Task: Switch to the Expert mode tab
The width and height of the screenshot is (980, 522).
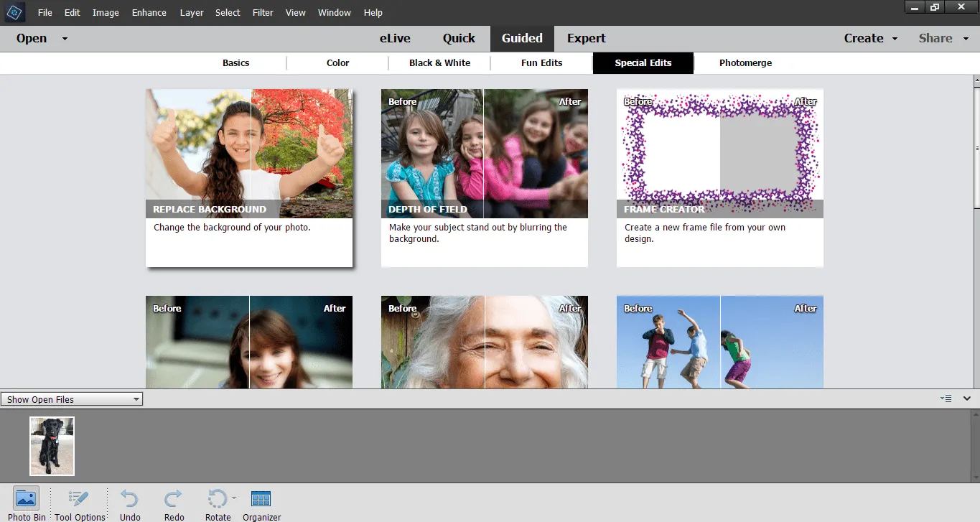Action: pyautogui.click(x=586, y=39)
